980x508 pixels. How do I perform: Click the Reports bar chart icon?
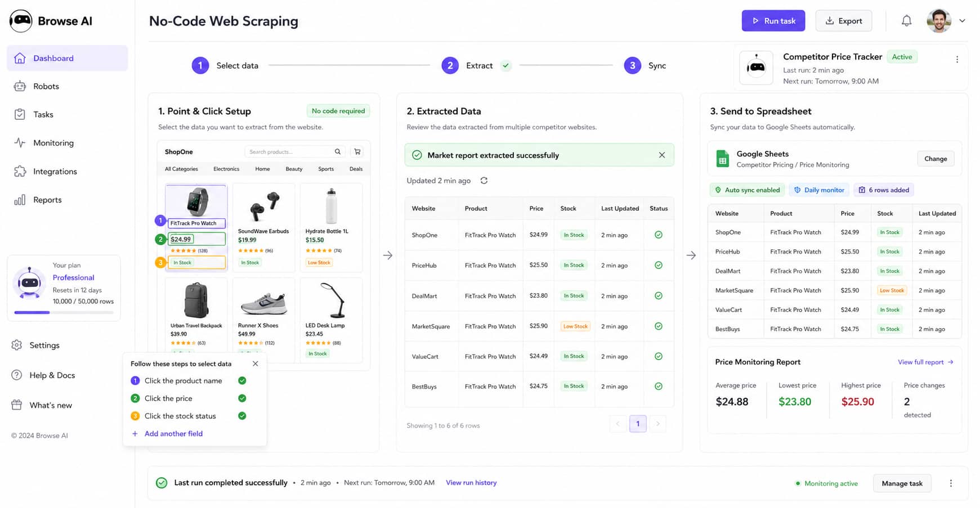click(x=20, y=200)
